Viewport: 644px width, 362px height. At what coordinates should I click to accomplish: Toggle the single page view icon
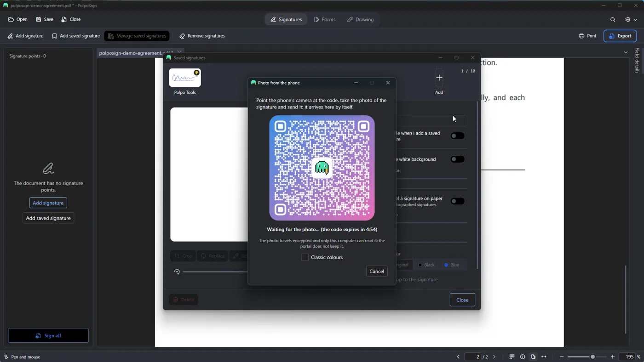[x=533, y=357]
